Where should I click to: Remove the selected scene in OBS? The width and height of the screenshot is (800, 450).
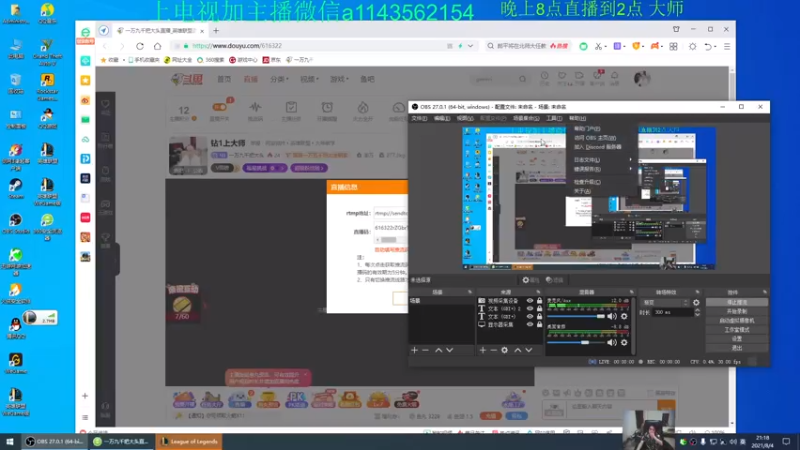[x=426, y=350]
